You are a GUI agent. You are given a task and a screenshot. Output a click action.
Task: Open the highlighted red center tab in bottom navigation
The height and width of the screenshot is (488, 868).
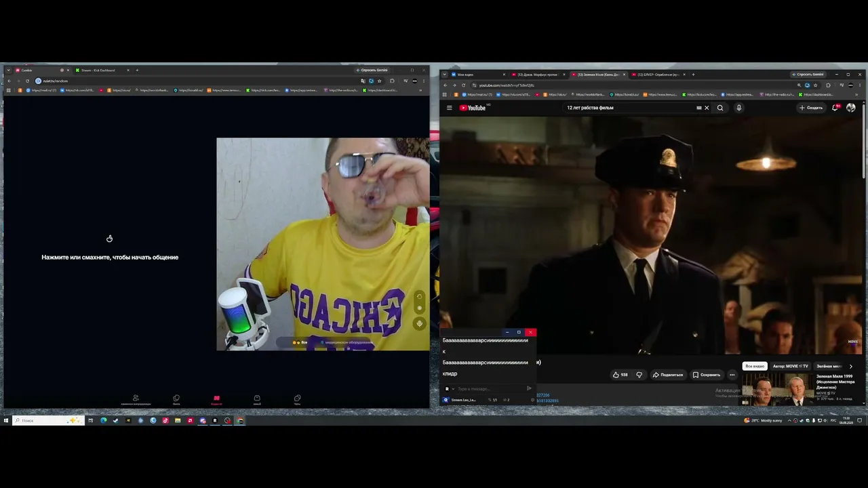pos(216,400)
